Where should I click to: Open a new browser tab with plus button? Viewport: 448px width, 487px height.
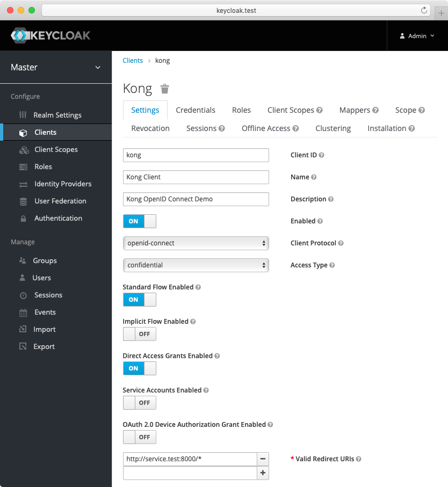click(x=441, y=13)
